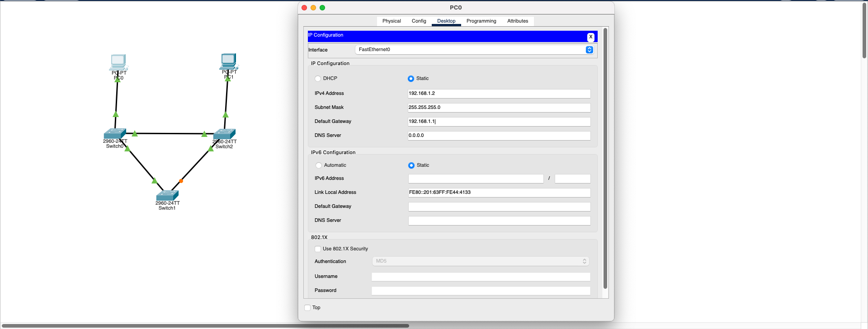Select the DHCP radio button
This screenshot has width=868, height=329.
point(318,79)
